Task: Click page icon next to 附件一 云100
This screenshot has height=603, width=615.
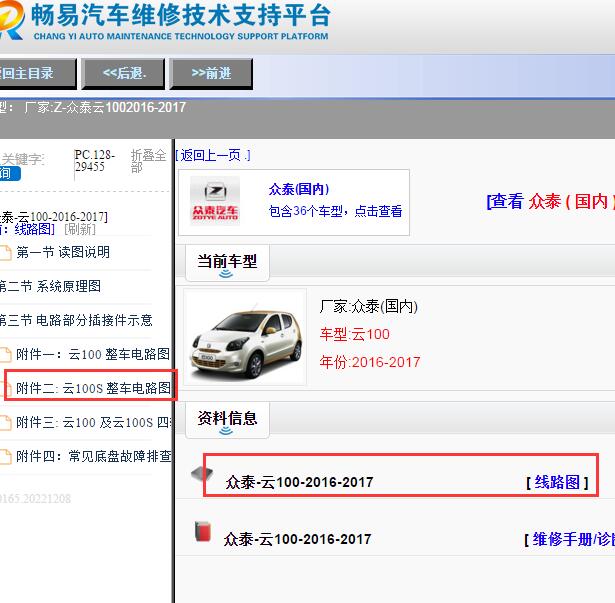Action: [5, 355]
